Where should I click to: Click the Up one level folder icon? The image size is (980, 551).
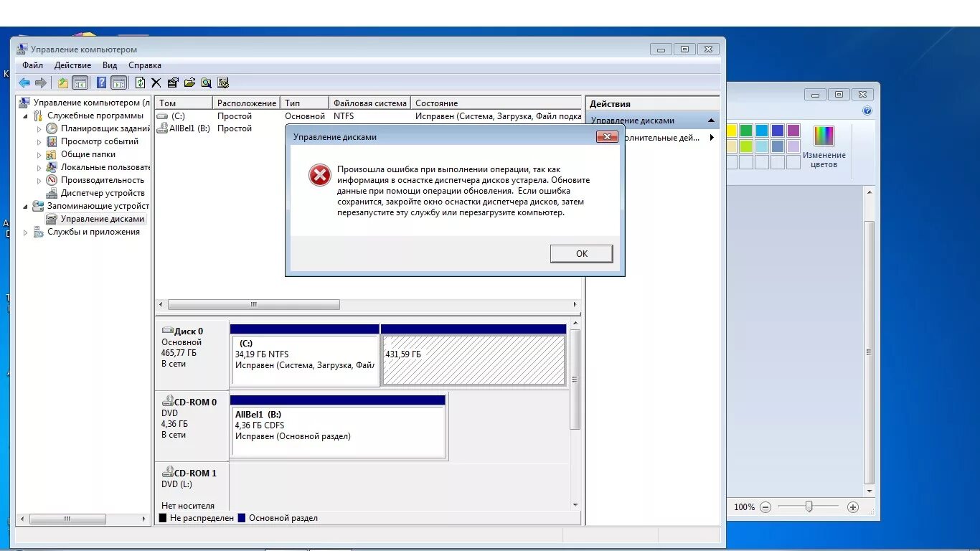pyautogui.click(x=63, y=83)
